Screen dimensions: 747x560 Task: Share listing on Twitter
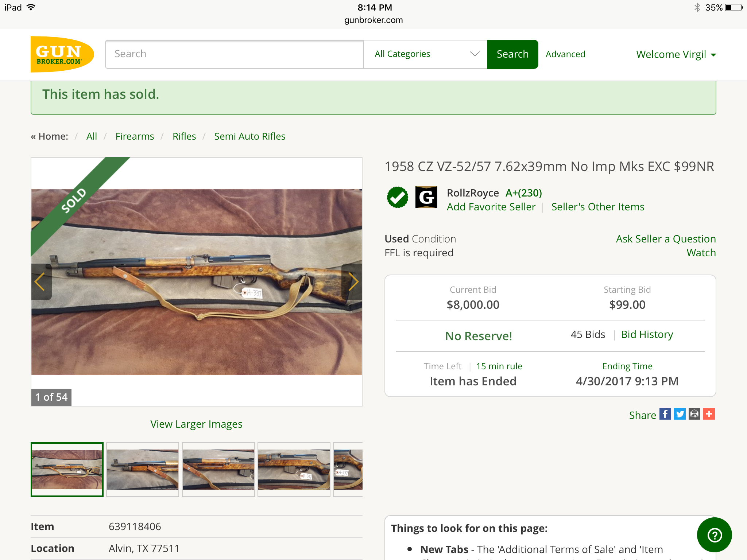680,414
